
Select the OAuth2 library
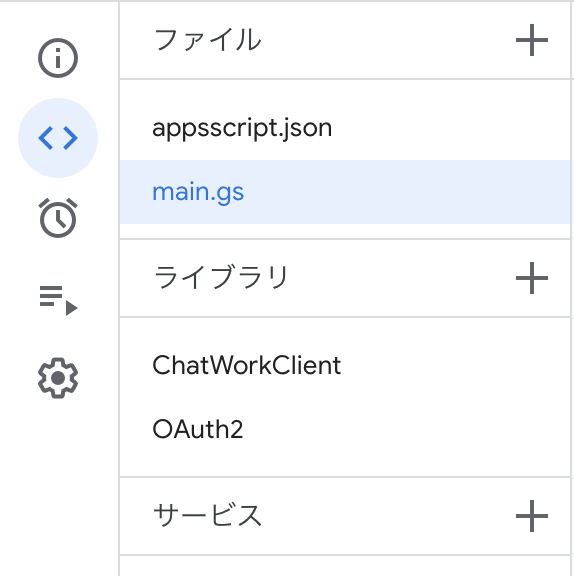tap(198, 429)
